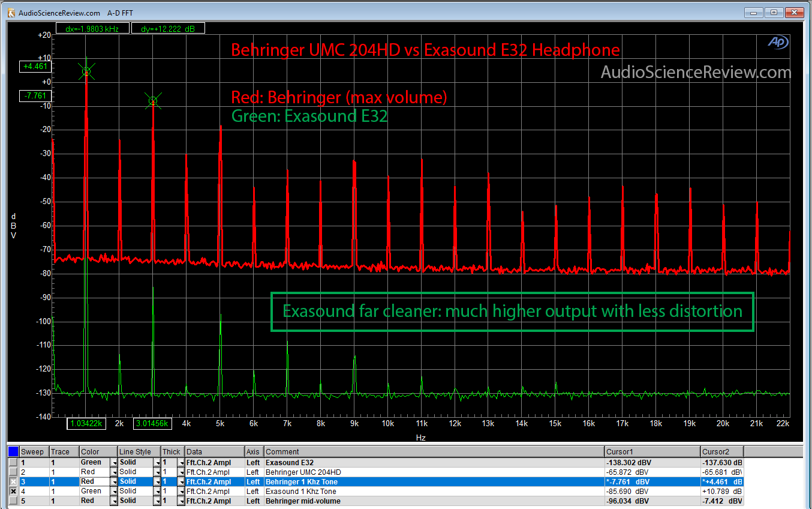Open Thick dropdown for sweep 4
The height and width of the screenshot is (509, 812).
(181, 492)
